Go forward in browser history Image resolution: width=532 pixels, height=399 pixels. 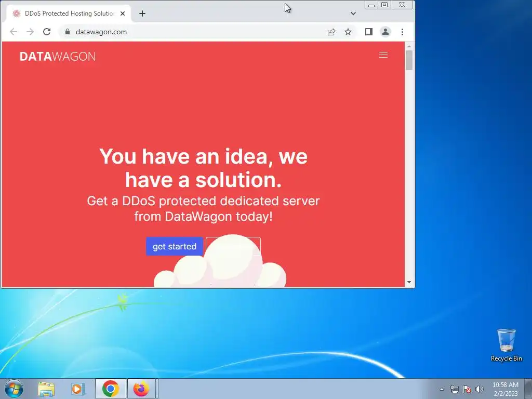[x=30, y=32]
